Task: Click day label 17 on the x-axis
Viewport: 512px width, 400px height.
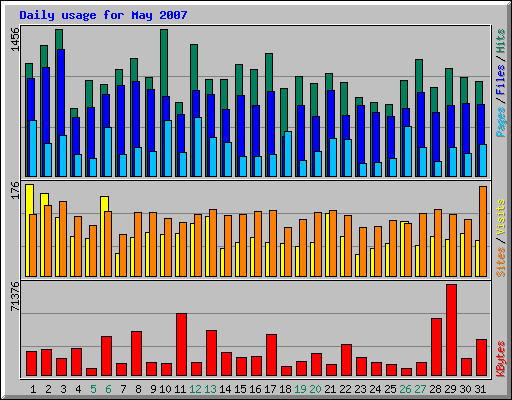Action: (x=270, y=389)
